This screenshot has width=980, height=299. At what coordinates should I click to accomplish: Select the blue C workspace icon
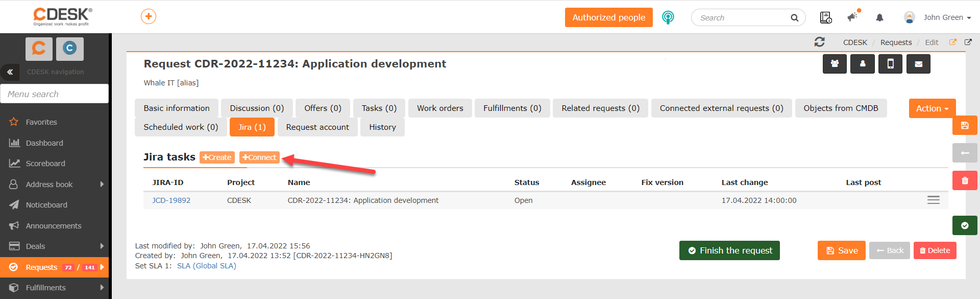click(69, 49)
